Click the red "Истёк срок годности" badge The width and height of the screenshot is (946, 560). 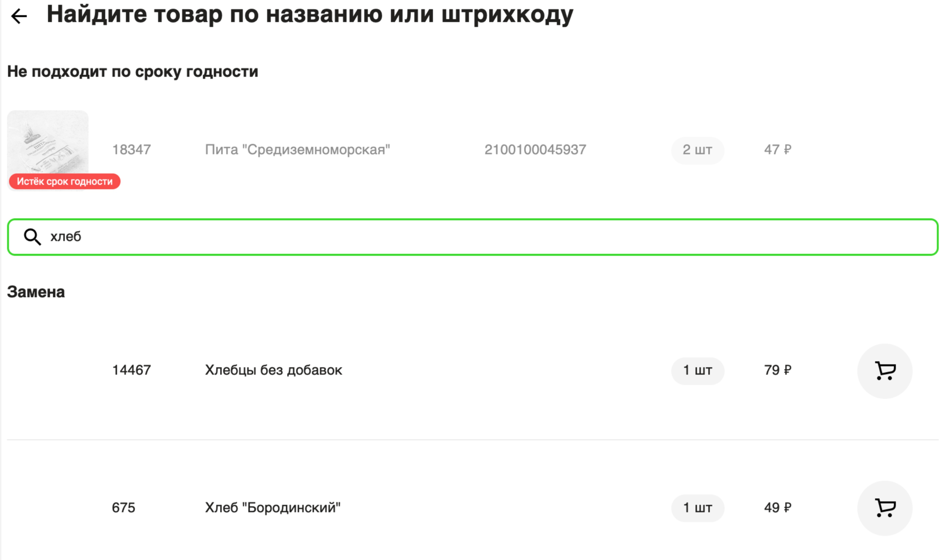point(65,181)
